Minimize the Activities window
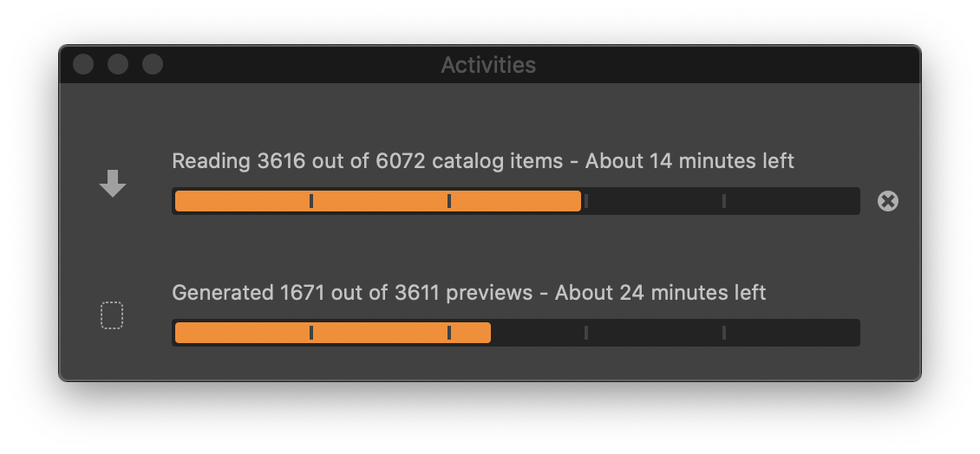980x454 pixels. click(x=118, y=65)
